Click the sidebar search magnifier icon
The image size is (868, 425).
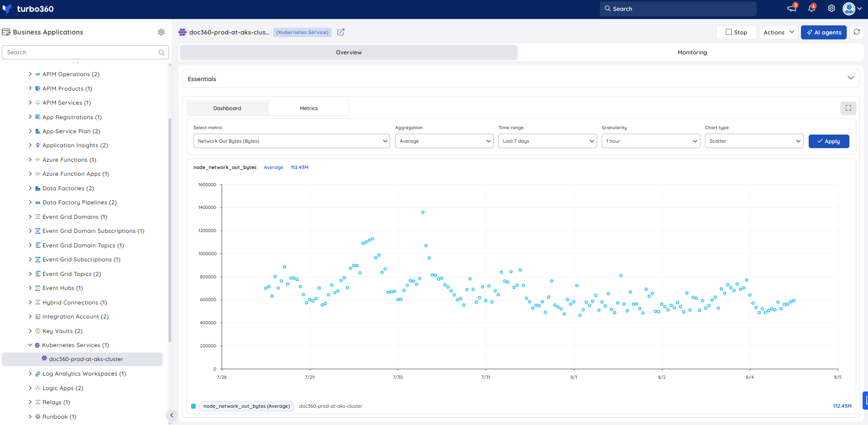pyautogui.click(x=161, y=53)
